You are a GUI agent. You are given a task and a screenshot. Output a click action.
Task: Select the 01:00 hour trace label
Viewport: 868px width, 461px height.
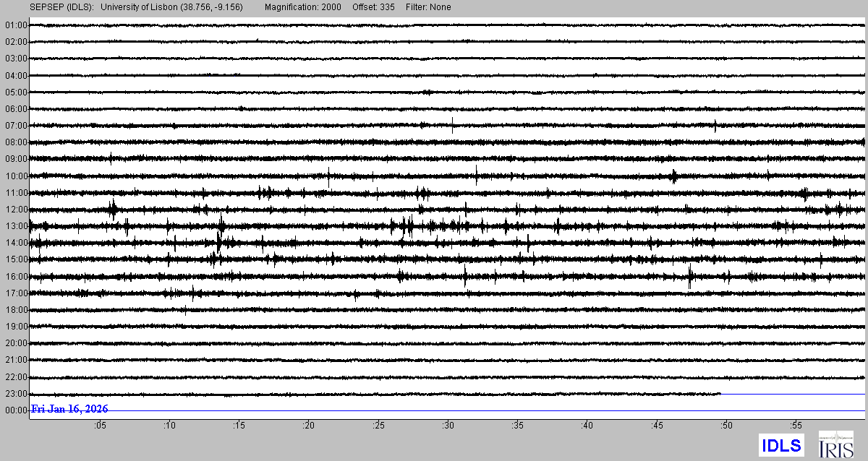point(16,25)
